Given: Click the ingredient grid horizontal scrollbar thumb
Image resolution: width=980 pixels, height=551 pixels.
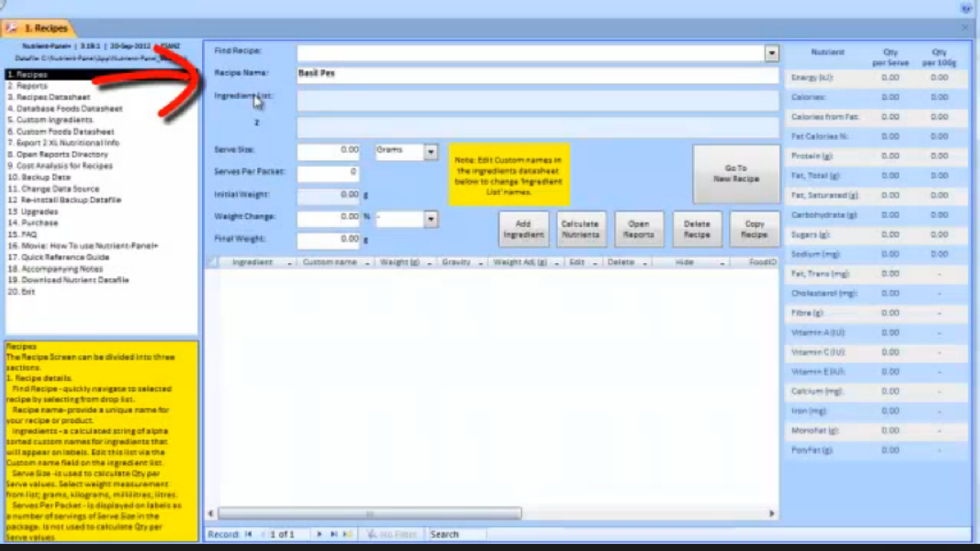Looking at the screenshot, I should [370, 513].
